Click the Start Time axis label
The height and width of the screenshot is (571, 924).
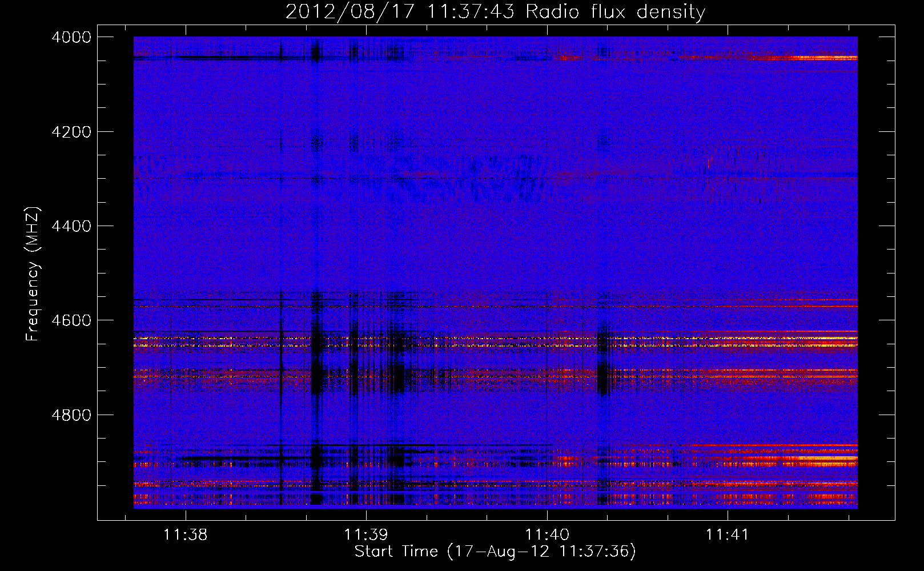[x=495, y=552]
